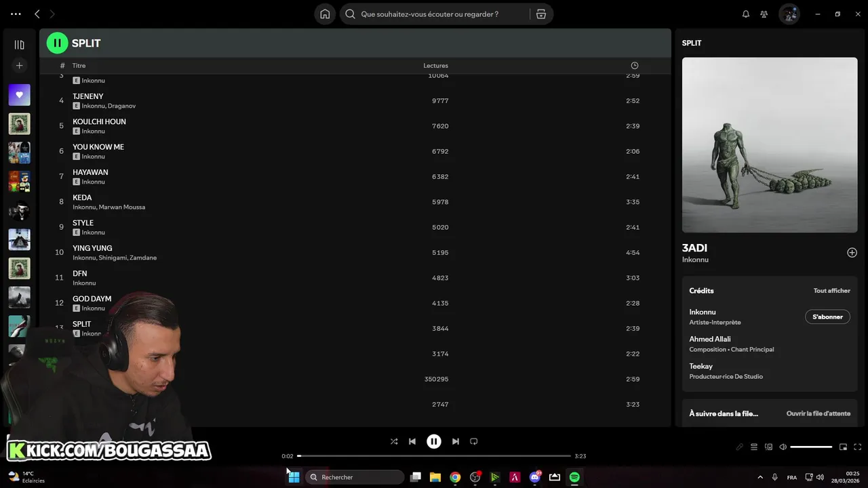Click the plus create playlist icon in sidebar
This screenshot has height=488, width=868.
19,66
